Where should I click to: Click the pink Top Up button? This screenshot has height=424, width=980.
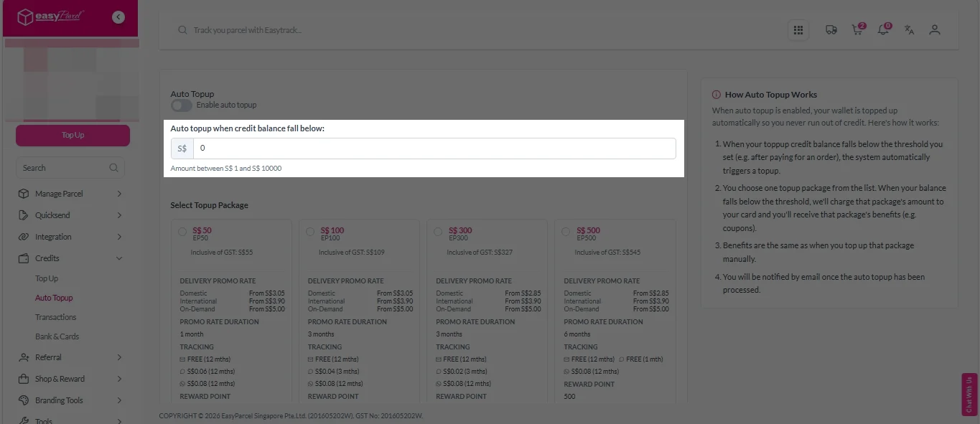pyautogui.click(x=73, y=135)
